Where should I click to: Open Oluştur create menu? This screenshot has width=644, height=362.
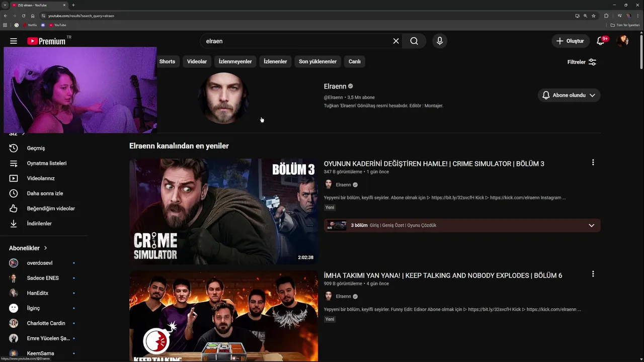tap(571, 41)
